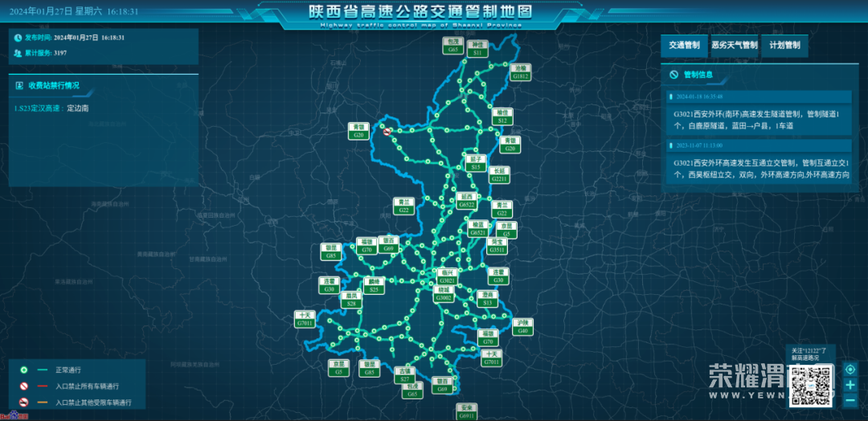The width and height of the screenshot is (868, 421).
Task: Zoom in with the plus button
Action: coord(850,385)
